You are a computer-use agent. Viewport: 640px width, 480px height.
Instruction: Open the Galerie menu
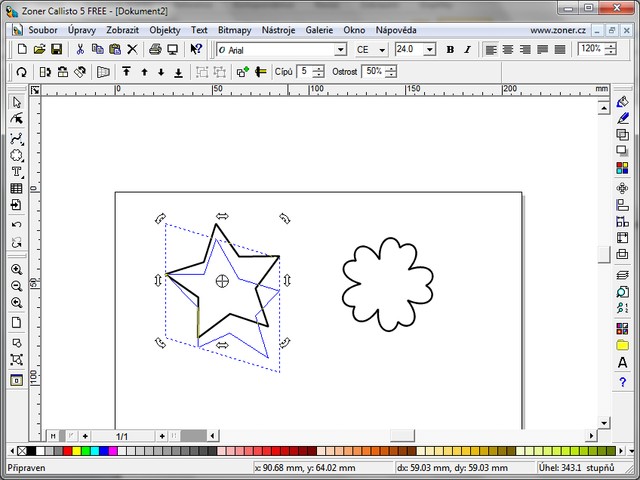pyautogui.click(x=319, y=30)
